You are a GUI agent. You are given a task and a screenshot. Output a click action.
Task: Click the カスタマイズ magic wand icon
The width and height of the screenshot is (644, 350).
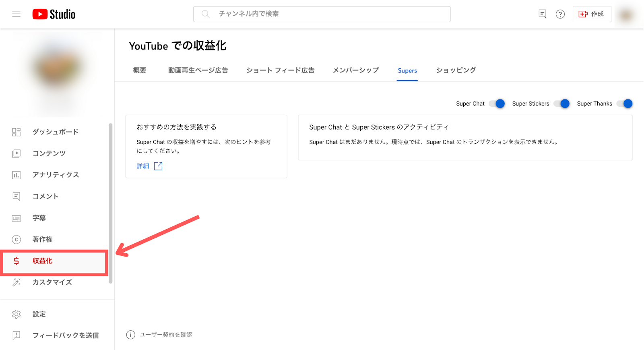[x=16, y=282]
